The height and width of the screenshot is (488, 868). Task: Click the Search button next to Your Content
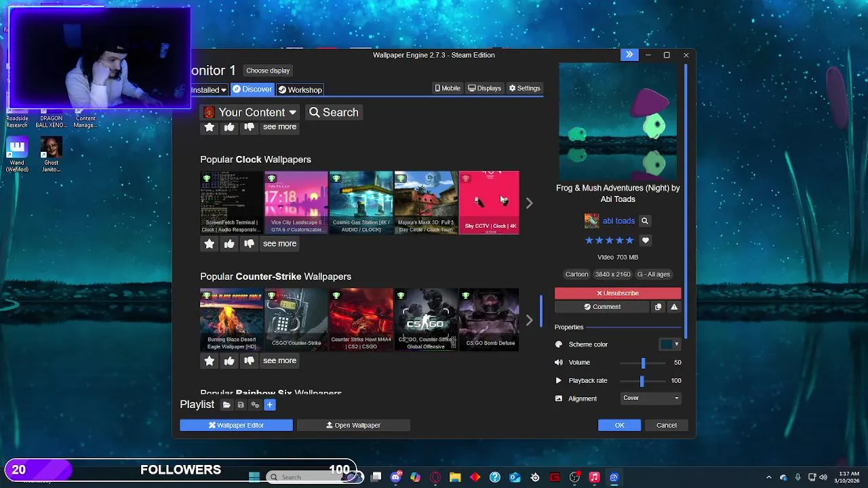[334, 113]
